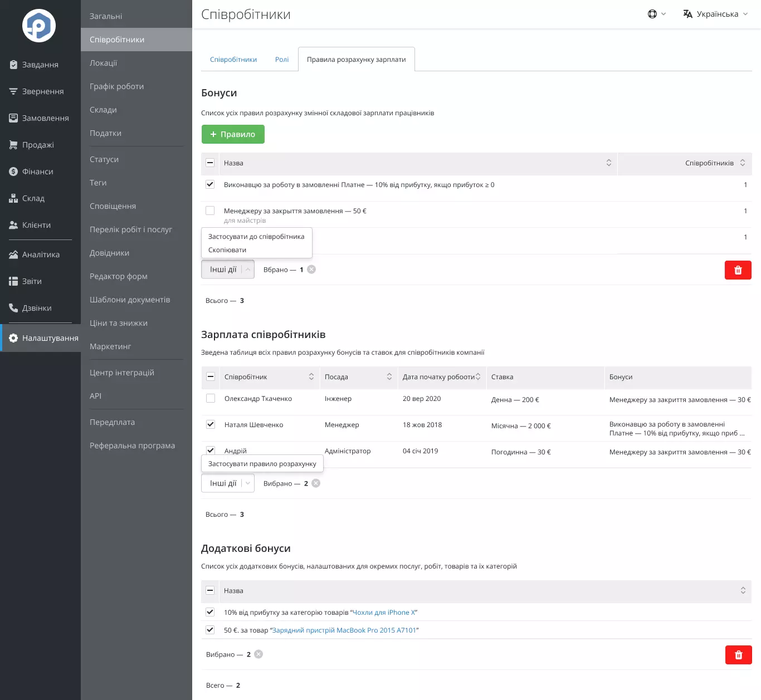Sort by the Співробітників column arrows
761x700 pixels.
743,163
